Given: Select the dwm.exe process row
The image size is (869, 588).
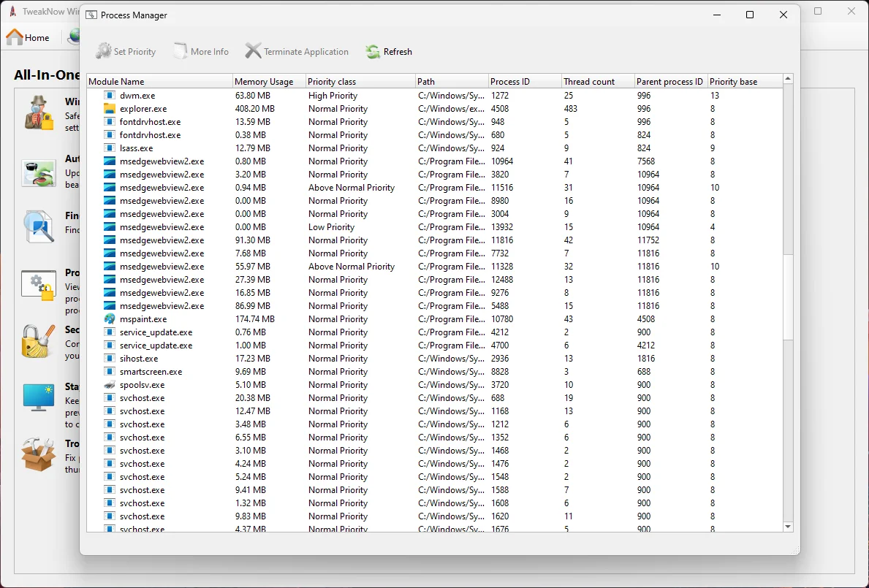Looking at the screenshot, I should [137, 96].
